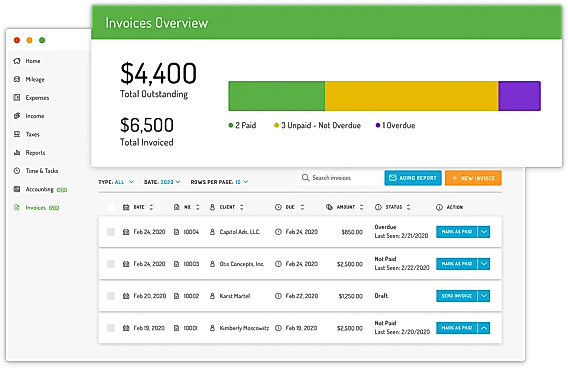Open the Aging Report button
This screenshot has height=368, width=568.
pos(413,178)
